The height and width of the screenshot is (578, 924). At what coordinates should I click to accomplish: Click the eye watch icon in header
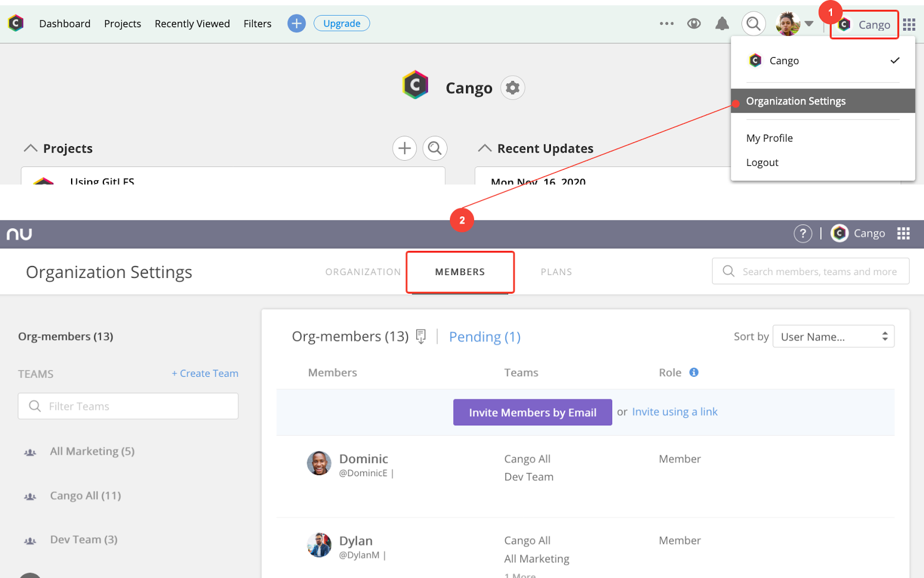694,24
